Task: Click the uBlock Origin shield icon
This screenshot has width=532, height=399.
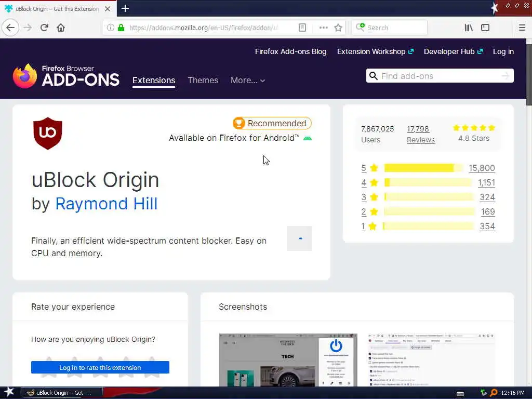Action: (47, 134)
